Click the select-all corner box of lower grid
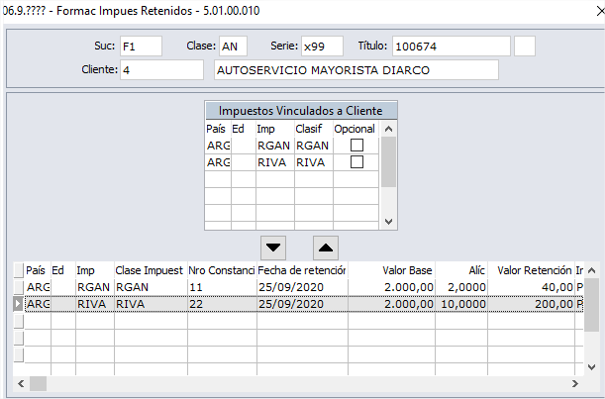Viewport: 605px width, 399px height. click(19, 270)
